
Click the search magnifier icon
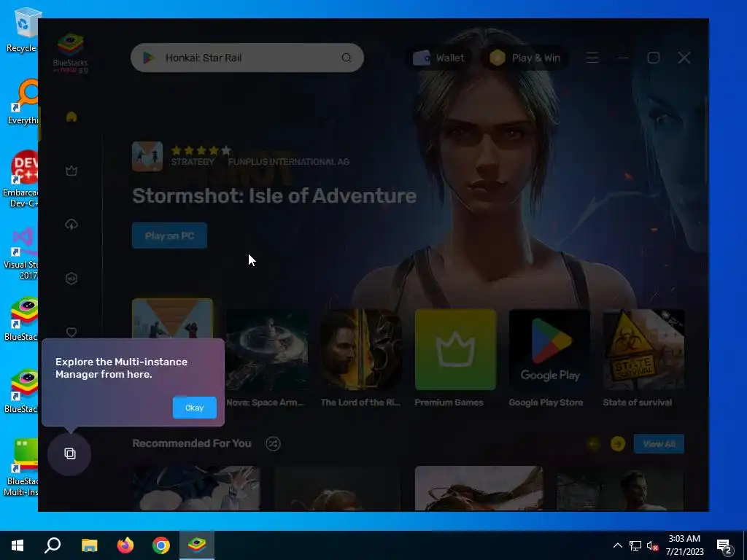pyautogui.click(x=347, y=58)
